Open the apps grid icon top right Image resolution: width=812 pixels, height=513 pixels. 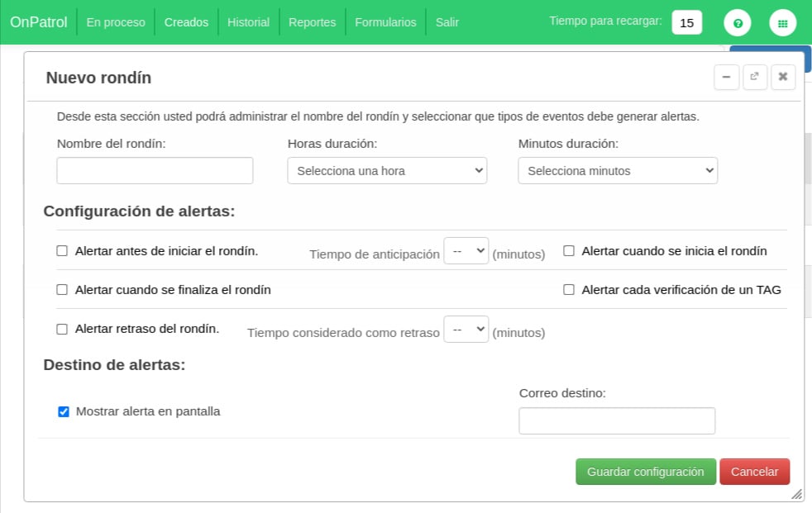tap(782, 22)
